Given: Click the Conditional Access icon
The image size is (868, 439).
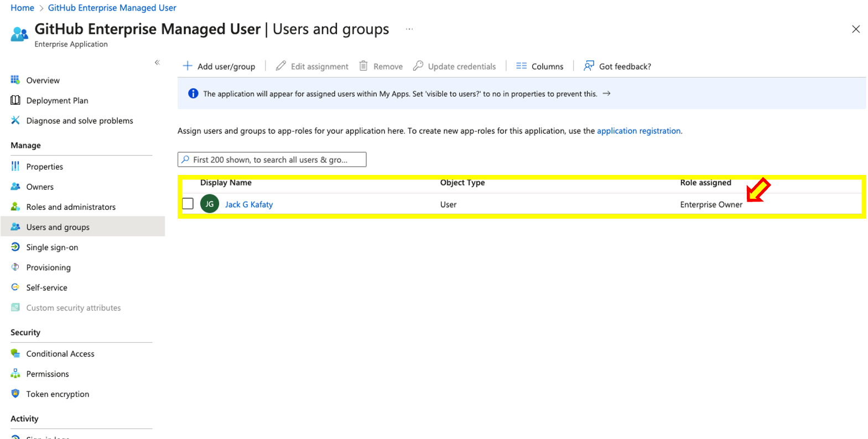Looking at the screenshot, I should (15, 353).
